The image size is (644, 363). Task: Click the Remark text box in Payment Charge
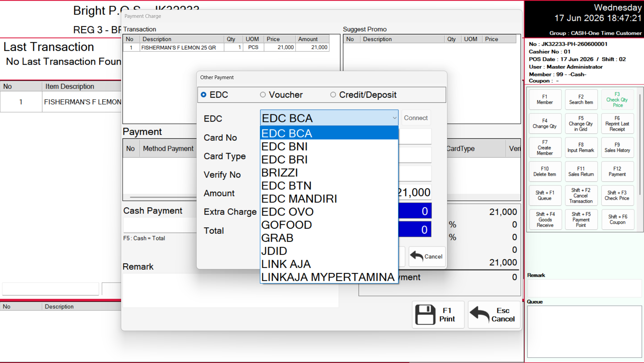(x=231, y=290)
